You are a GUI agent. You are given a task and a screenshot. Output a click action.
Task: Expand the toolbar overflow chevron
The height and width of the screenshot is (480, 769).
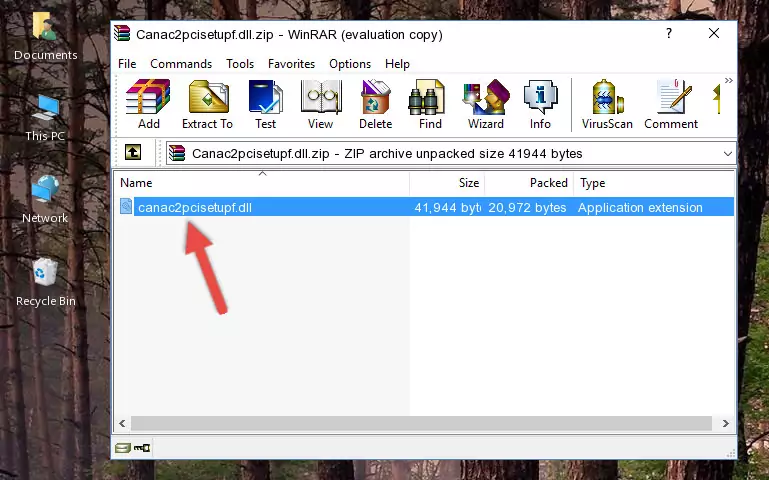pyautogui.click(x=729, y=80)
